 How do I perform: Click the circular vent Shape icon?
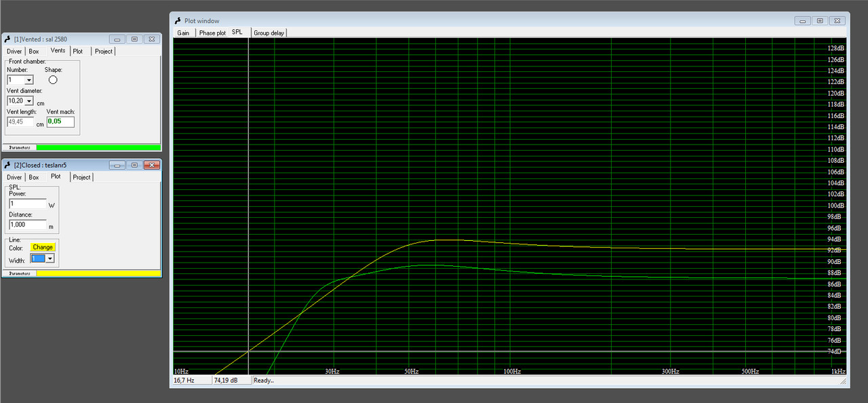(x=53, y=80)
